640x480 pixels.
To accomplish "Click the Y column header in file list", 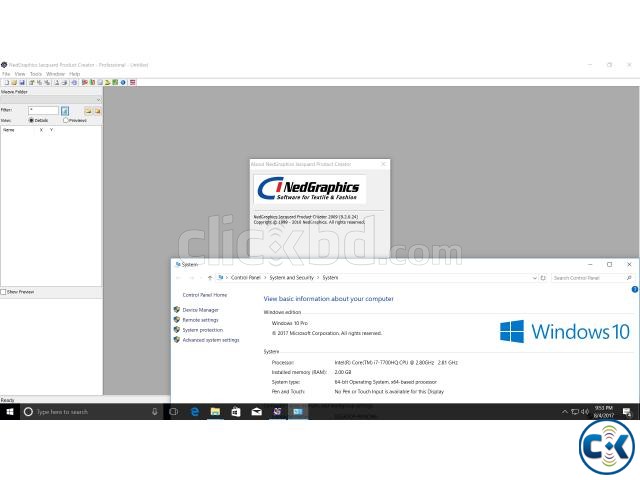I will coord(51,130).
